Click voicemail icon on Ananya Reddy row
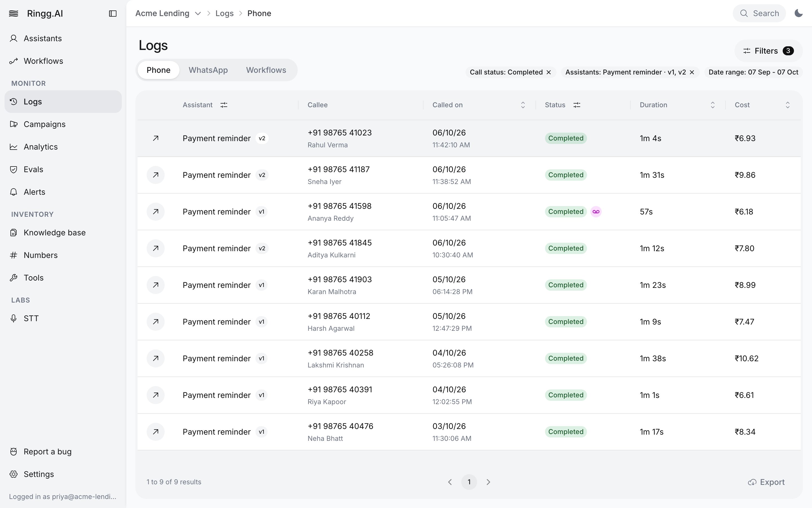This screenshot has height=508, width=812. click(x=596, y=211)
